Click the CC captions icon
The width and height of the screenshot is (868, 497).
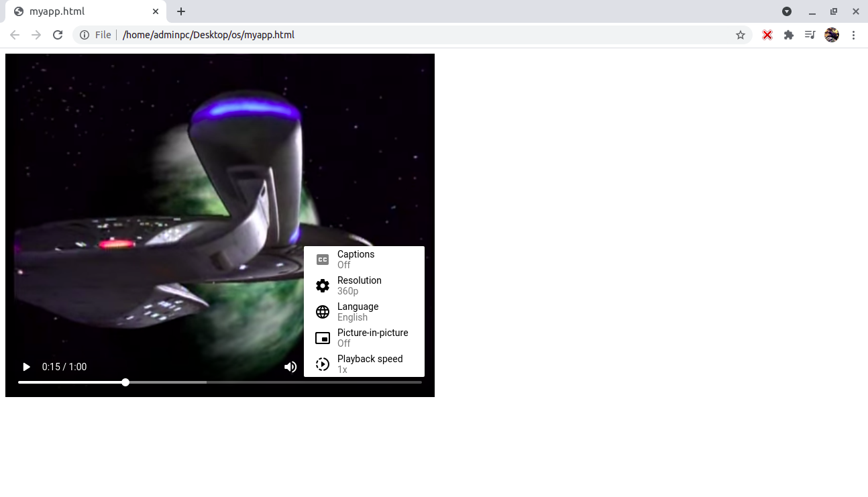[323, 260]
